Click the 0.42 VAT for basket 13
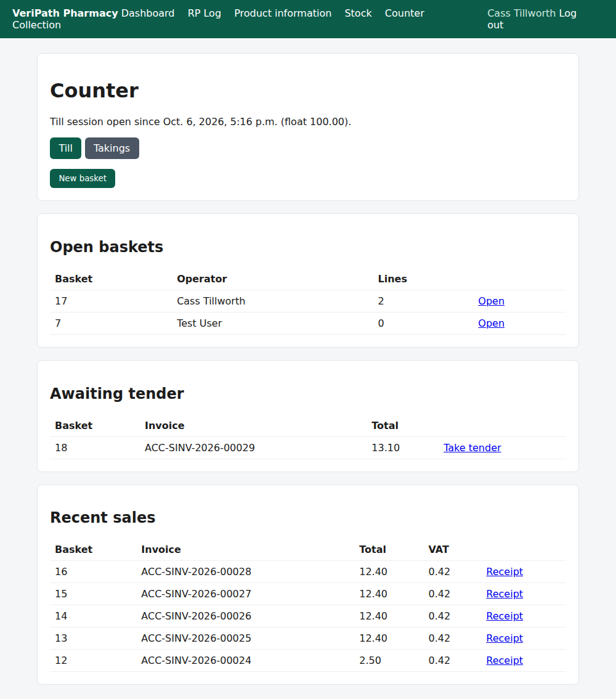The image size is (616, 699). coord(439,639)
